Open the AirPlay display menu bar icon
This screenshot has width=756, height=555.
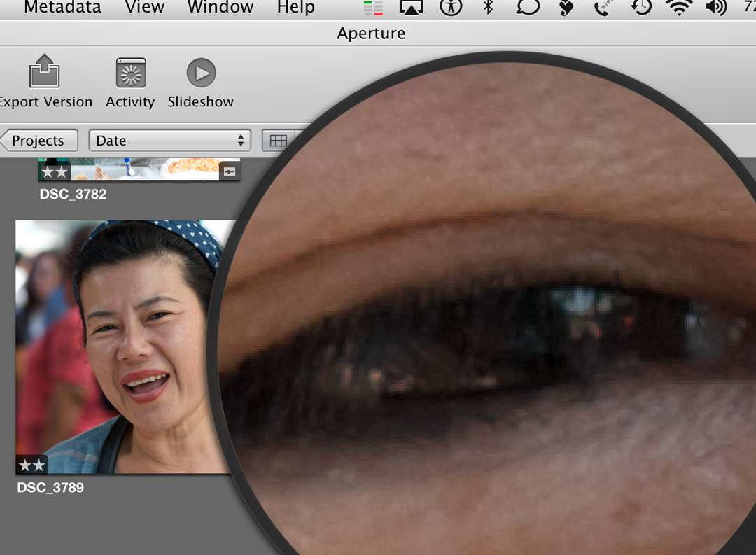[x=412, y=7]
